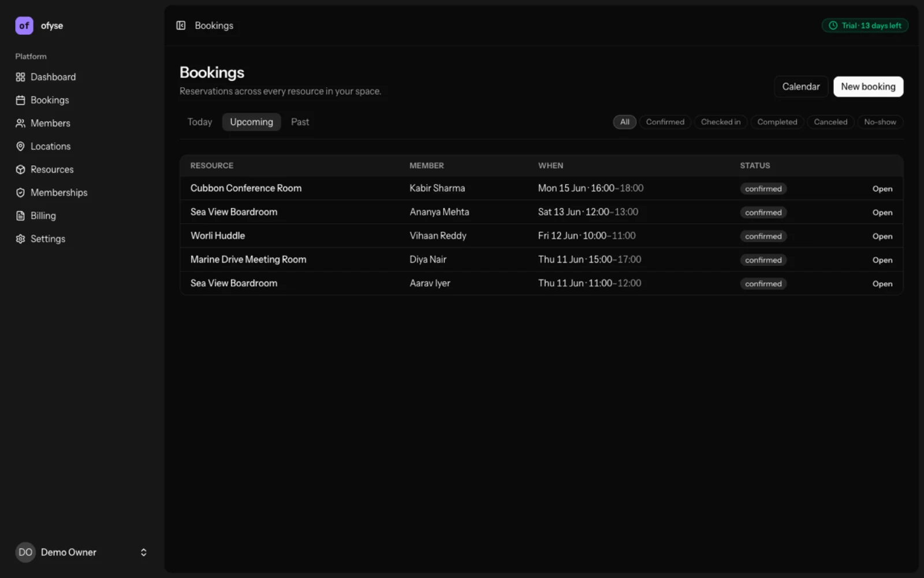Click member name Kabir Sharma
The image size is (924, 578).
(437, 188)
